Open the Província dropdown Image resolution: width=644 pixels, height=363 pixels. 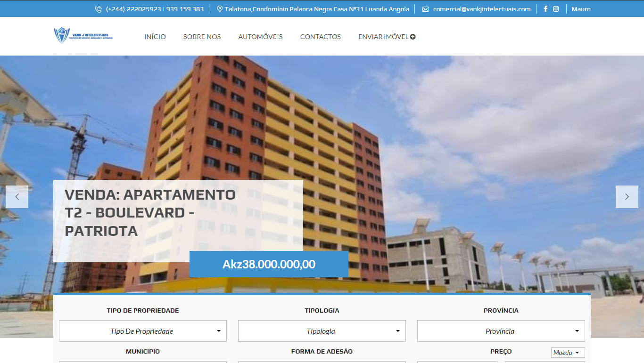pyautogui.click(x=501, y=331)
